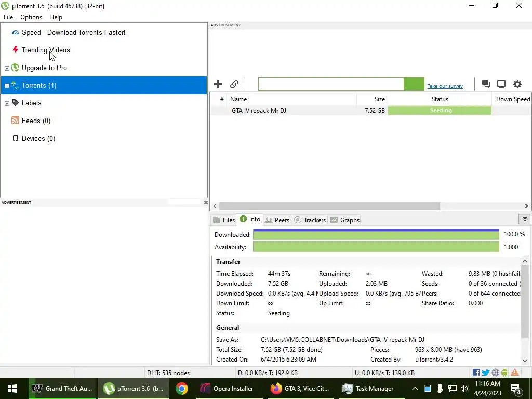This screenshot has width=532, height=399.
Task: Switch to the Trackers tab
Action: click(310, 220)
